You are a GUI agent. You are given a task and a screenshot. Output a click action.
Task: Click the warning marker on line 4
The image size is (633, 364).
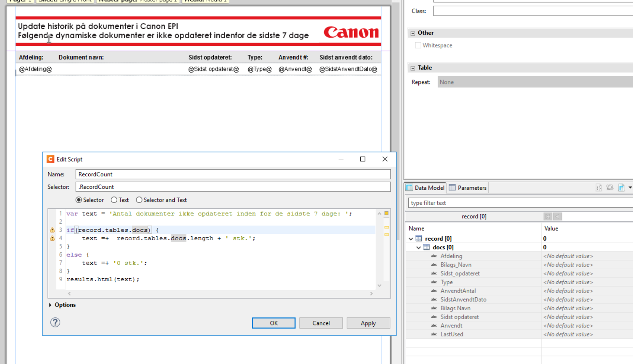tap(53, 238)
